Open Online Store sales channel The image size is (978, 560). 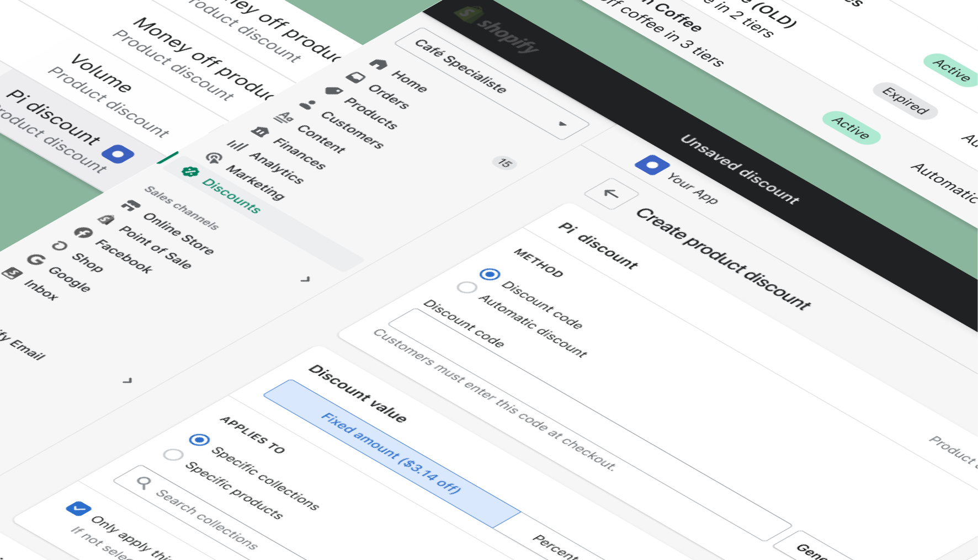178,233
